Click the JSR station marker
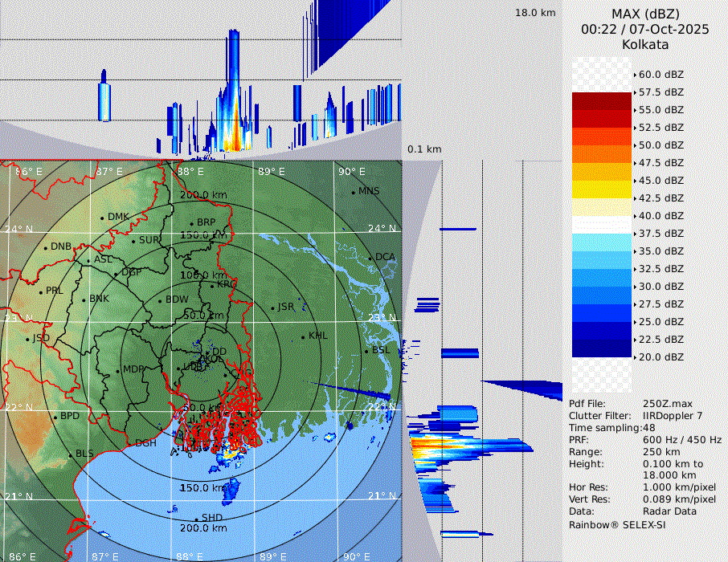This screenshot has width=728, height=562. pos(272,307)
